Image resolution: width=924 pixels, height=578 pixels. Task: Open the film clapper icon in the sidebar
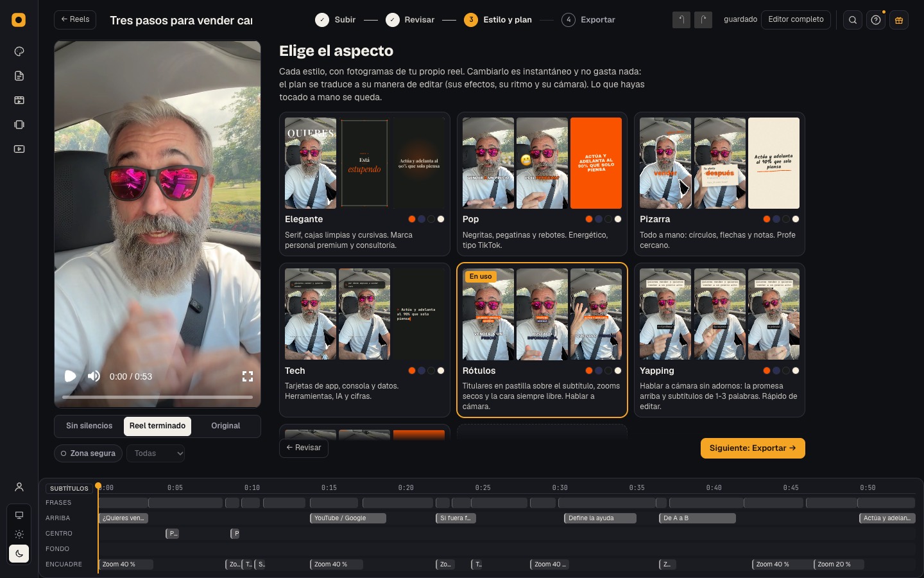tap(19, 100)
